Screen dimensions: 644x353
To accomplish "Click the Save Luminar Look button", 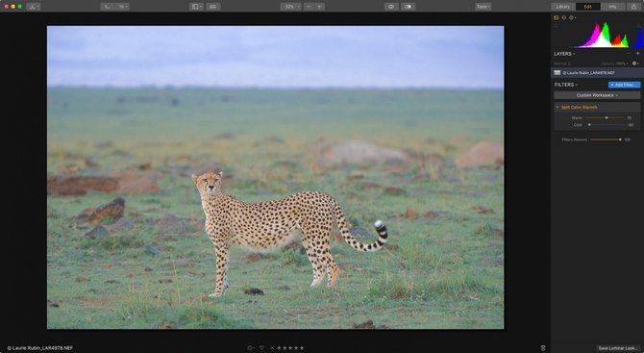I will point(618,348).
